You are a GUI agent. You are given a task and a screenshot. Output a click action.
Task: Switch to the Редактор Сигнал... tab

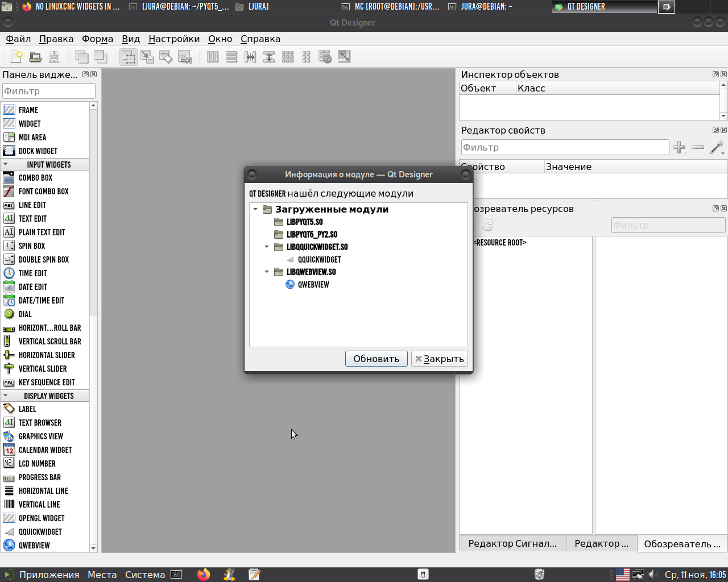pyautogui.click(x=512, y=543)
